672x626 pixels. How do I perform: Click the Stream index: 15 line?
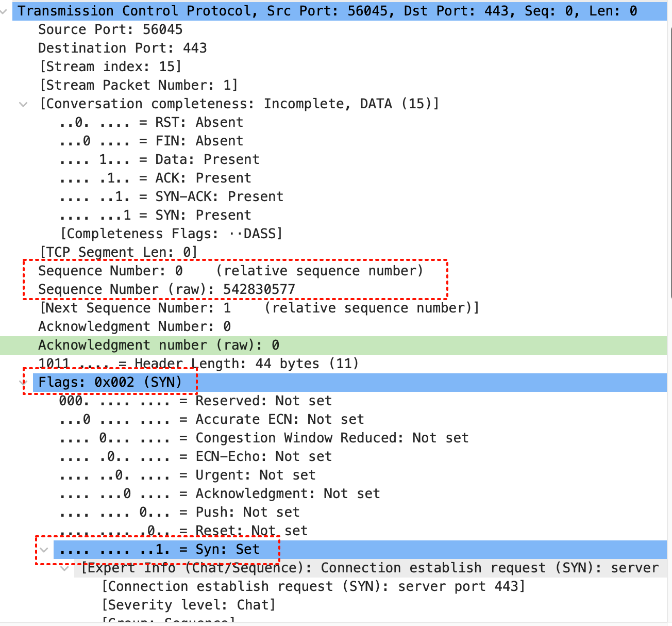[110, 67]
